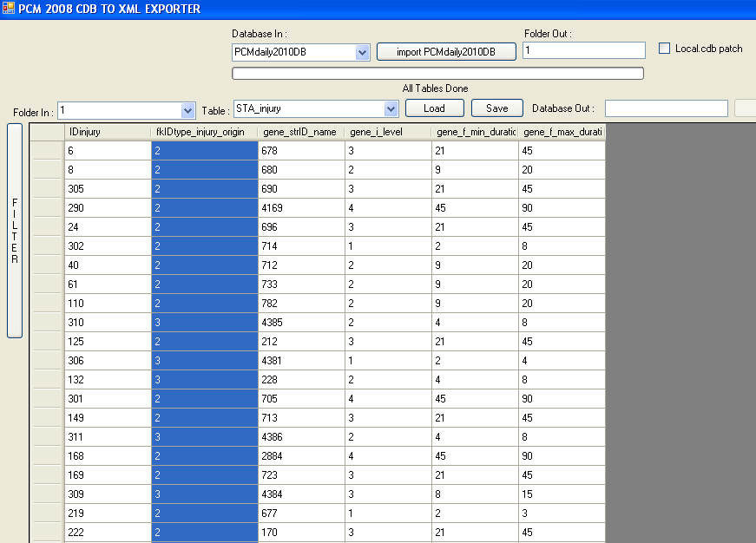Enable the Local.cdb patch checkbox
This screenshot has width=756, height=543.
point(666,49)
